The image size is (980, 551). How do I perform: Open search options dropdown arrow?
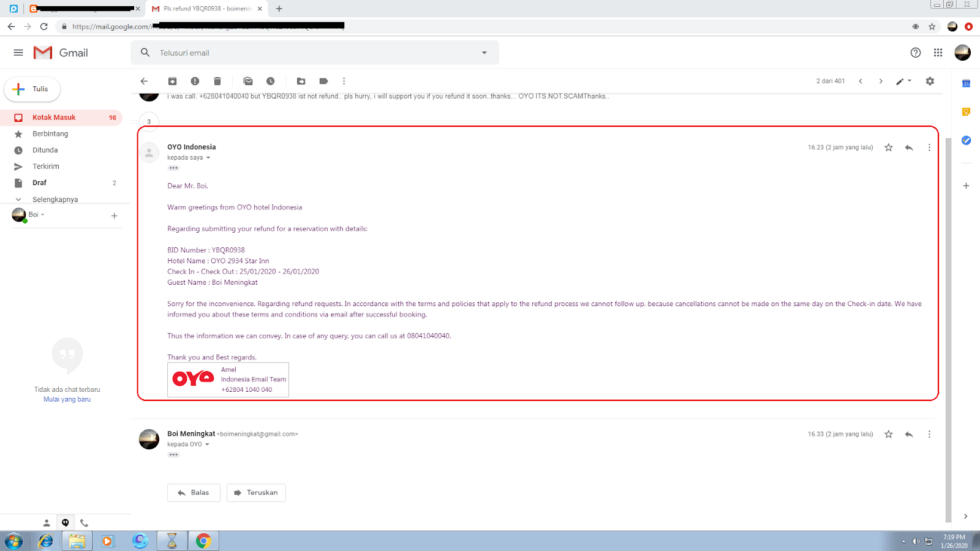[484, 53]
